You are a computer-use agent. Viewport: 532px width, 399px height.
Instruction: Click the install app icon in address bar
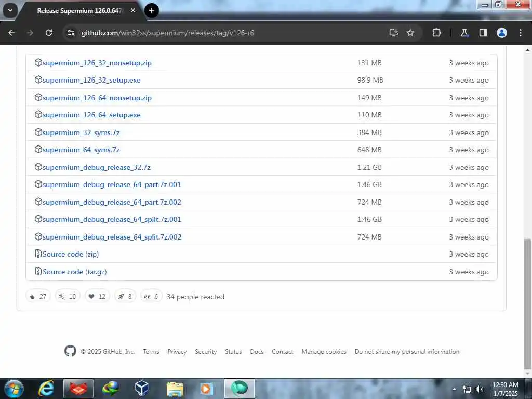394,33
